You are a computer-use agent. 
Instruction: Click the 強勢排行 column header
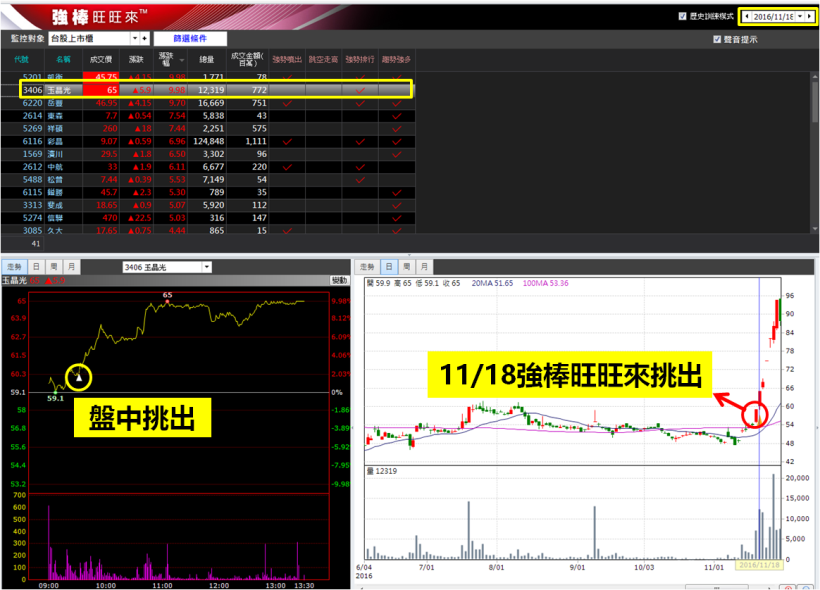(x=360, y=60)
